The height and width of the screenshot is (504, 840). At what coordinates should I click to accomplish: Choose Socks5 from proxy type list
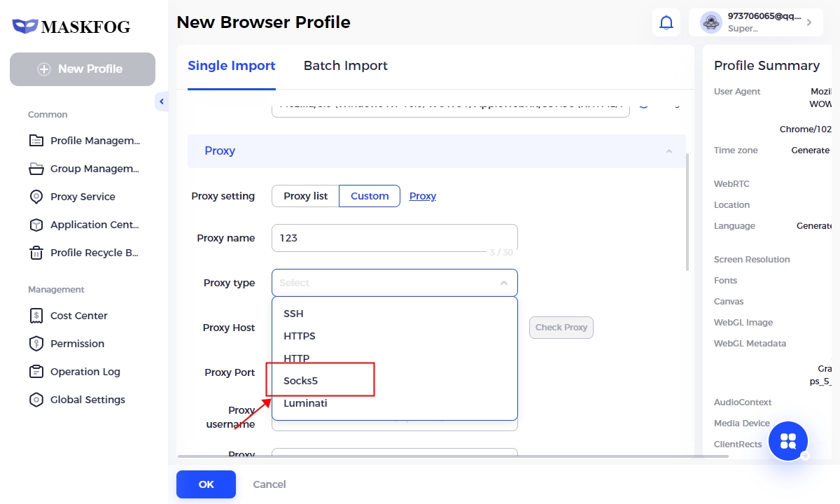[x=301, y=381]
